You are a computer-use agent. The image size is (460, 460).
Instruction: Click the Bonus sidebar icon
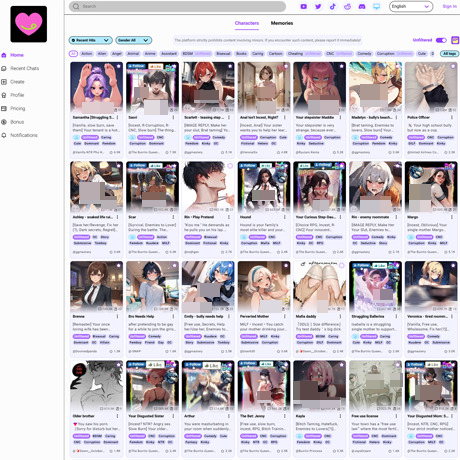(x=4, y=122)
